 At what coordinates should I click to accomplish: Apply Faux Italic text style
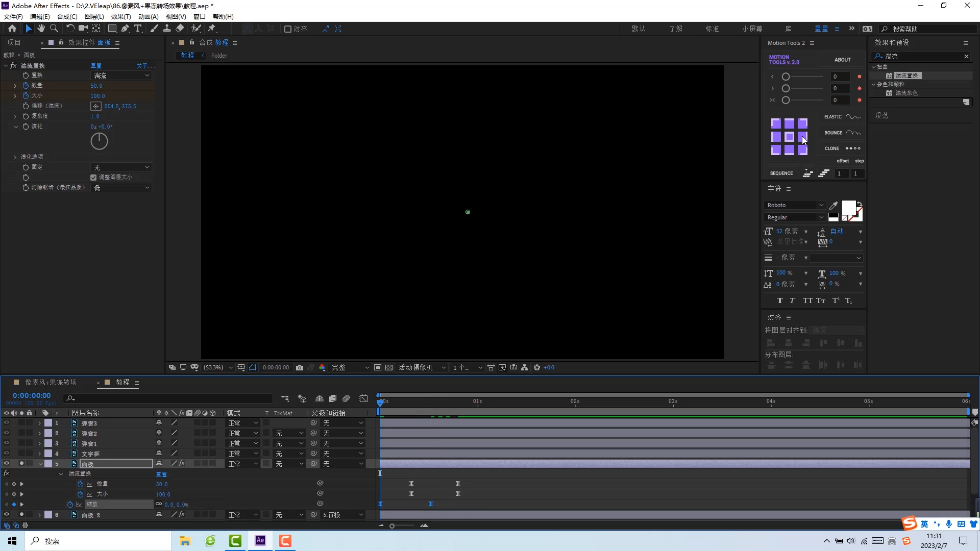[x=792, y=300]
